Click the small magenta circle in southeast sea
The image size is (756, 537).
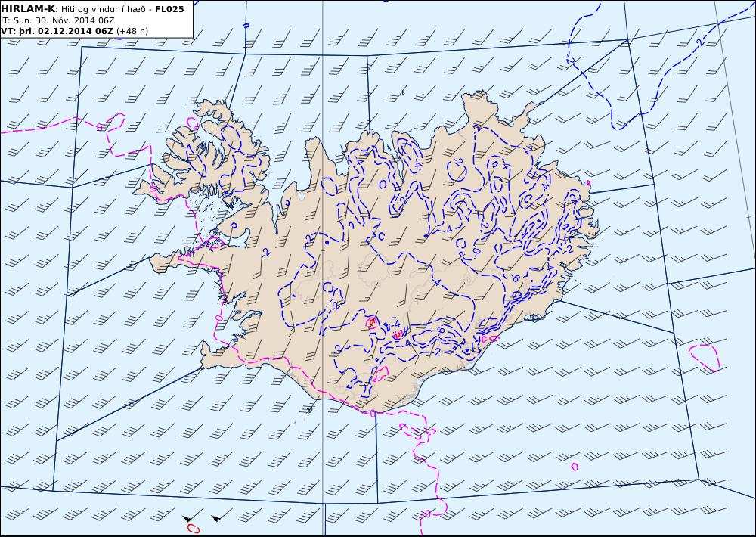tap(575, 467)
